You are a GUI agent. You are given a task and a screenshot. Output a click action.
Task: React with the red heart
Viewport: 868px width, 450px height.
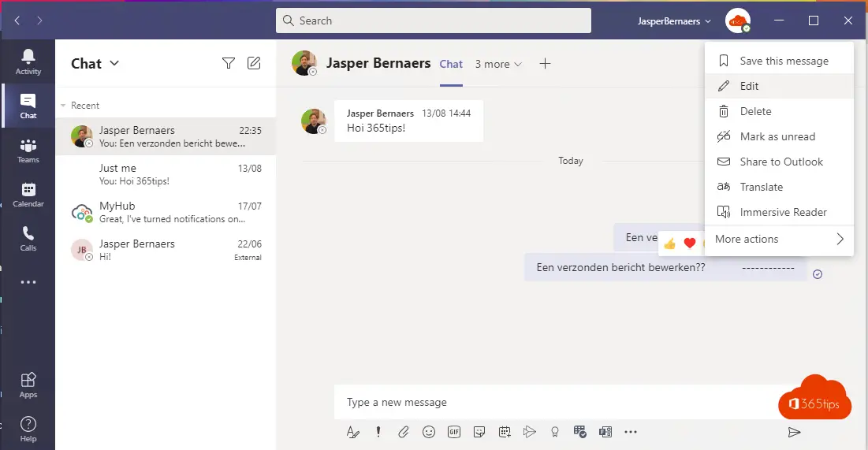click(x=690, y=243)
